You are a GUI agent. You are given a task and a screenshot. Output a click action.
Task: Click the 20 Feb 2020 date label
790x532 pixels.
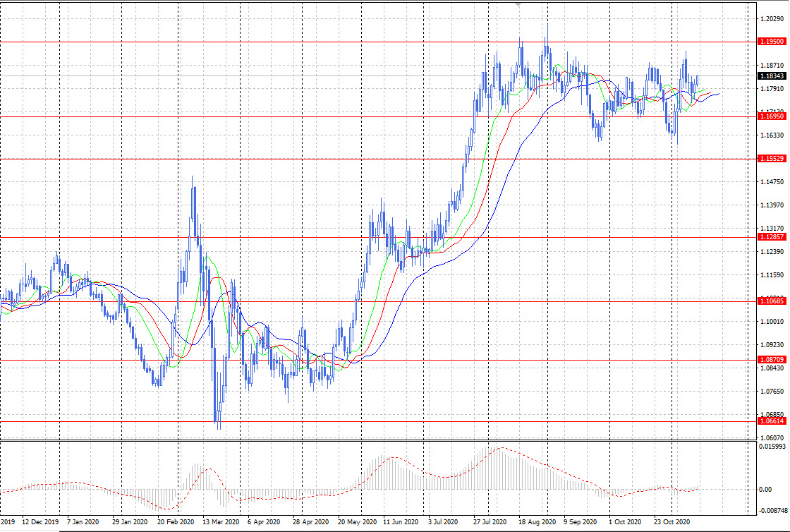176,522
